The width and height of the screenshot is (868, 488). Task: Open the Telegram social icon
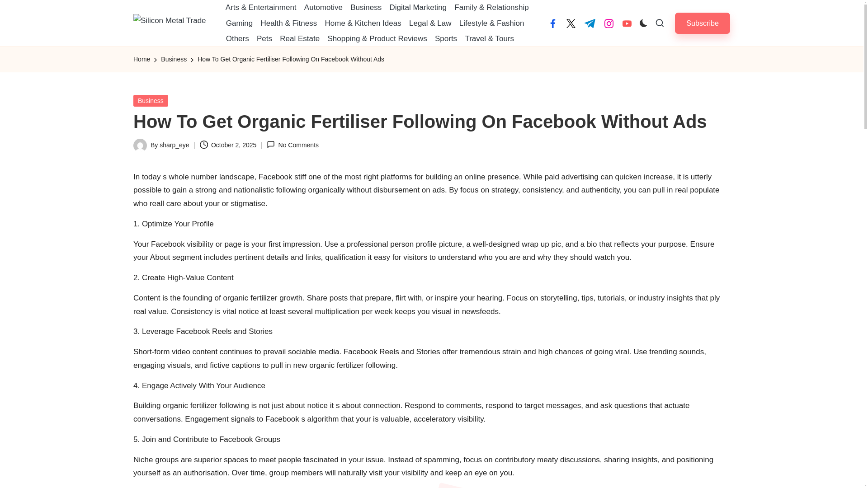(590, 23)
